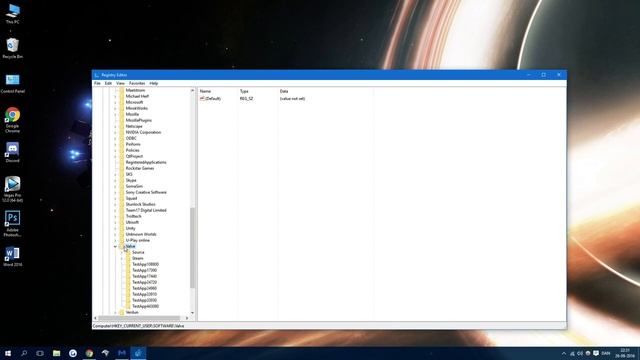Select the Rockstar Games key

140,168
